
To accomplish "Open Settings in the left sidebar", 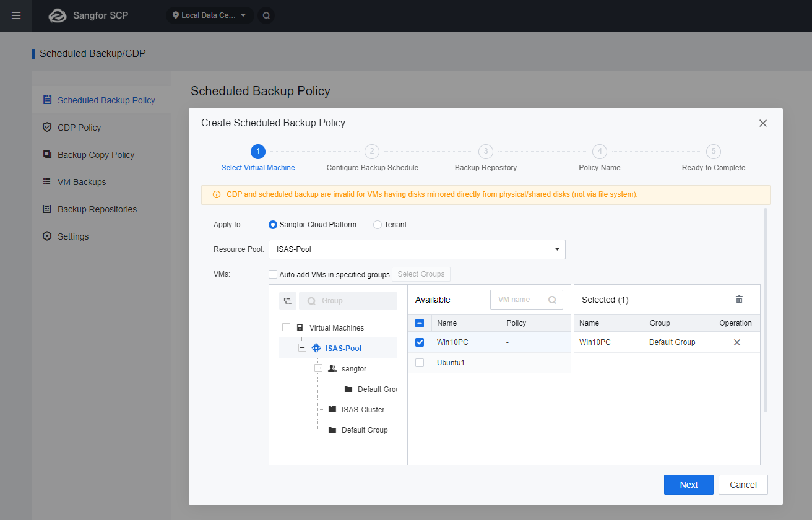I will pos(72,236).
